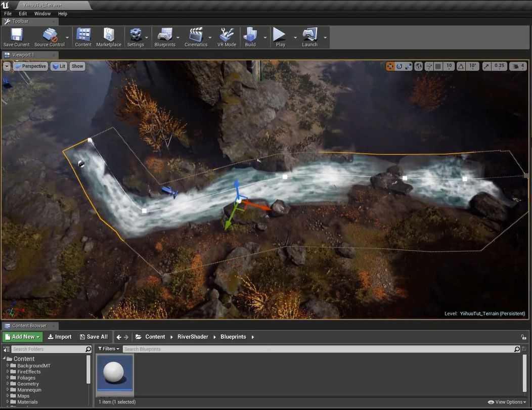Open the Edit menu

[23, 14]
